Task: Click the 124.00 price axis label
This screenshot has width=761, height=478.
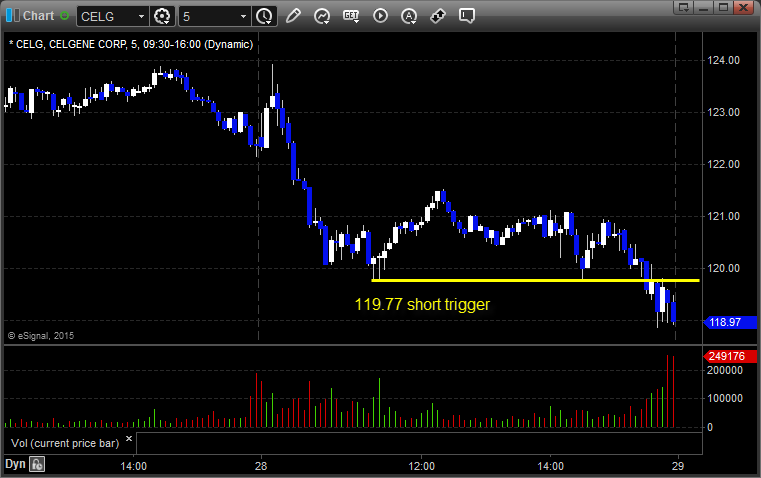Action: pyautogui.click(x=724, y=60)
